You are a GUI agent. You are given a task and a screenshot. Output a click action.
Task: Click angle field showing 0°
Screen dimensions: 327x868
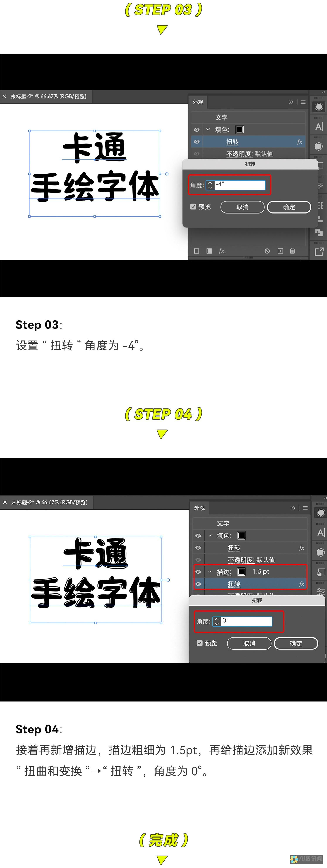tap(247, 621)
